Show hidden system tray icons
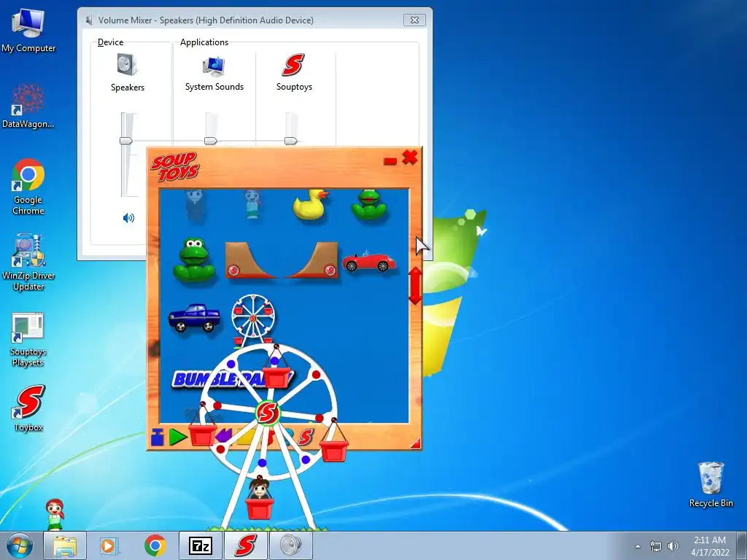 638,546
